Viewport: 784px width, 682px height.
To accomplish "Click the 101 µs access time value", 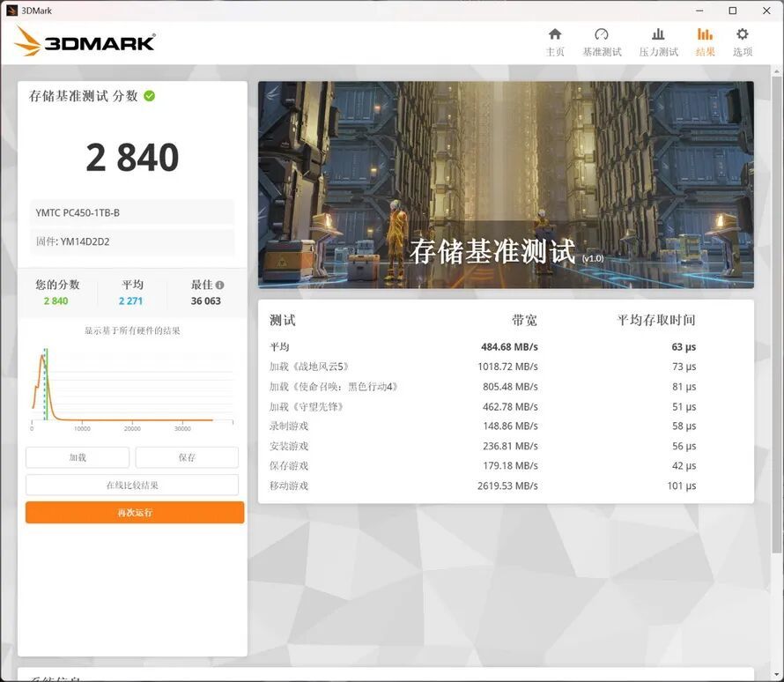I will (x=682, y=486).
